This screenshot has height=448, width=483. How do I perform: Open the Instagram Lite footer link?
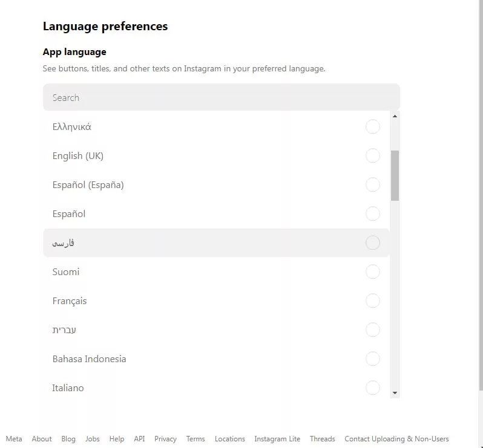pos(277,439)
